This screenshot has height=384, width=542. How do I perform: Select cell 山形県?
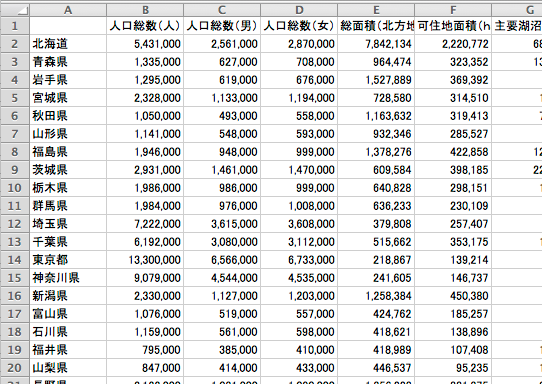tap(68, 134)
